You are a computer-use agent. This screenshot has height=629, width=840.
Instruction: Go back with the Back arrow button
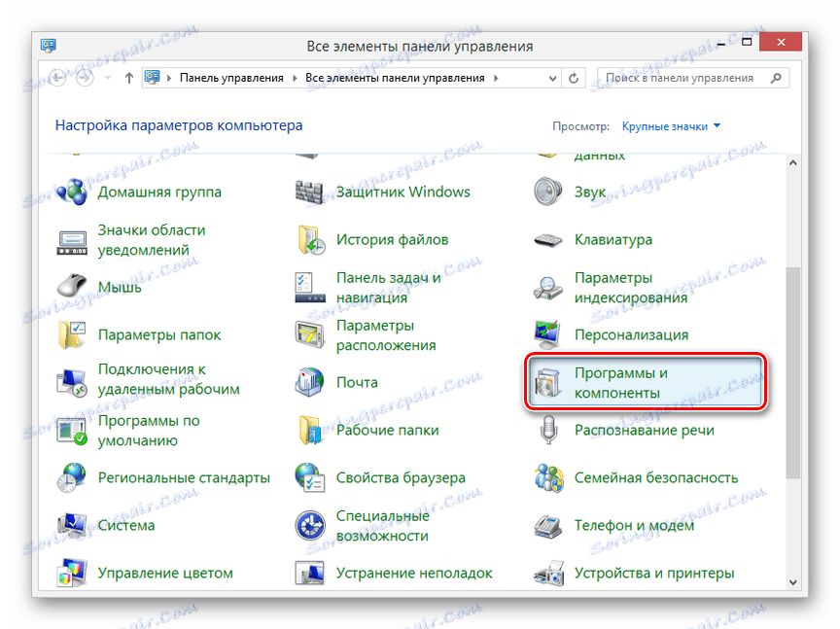coord(57,78)
